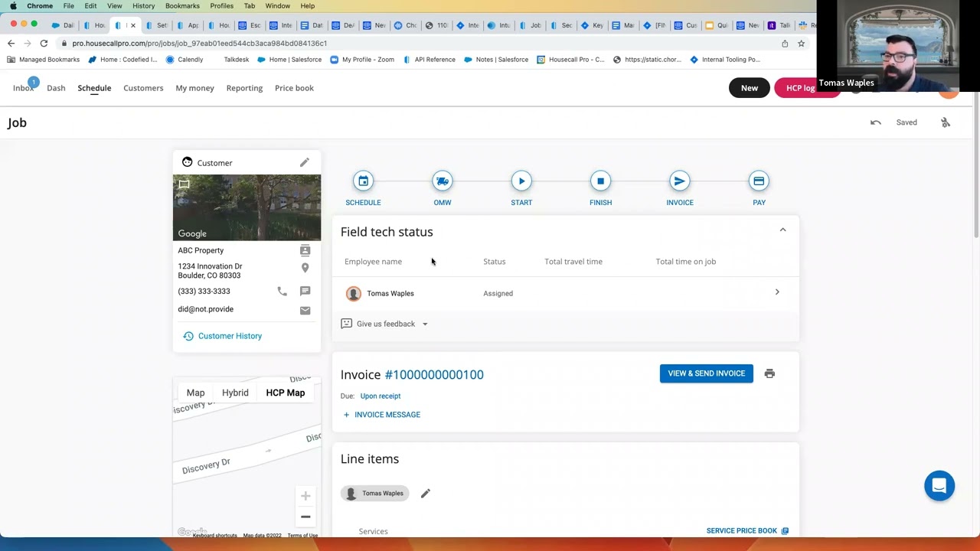Open the Chrome Profiles menu

pyautogui.click(x=221, y=5)
